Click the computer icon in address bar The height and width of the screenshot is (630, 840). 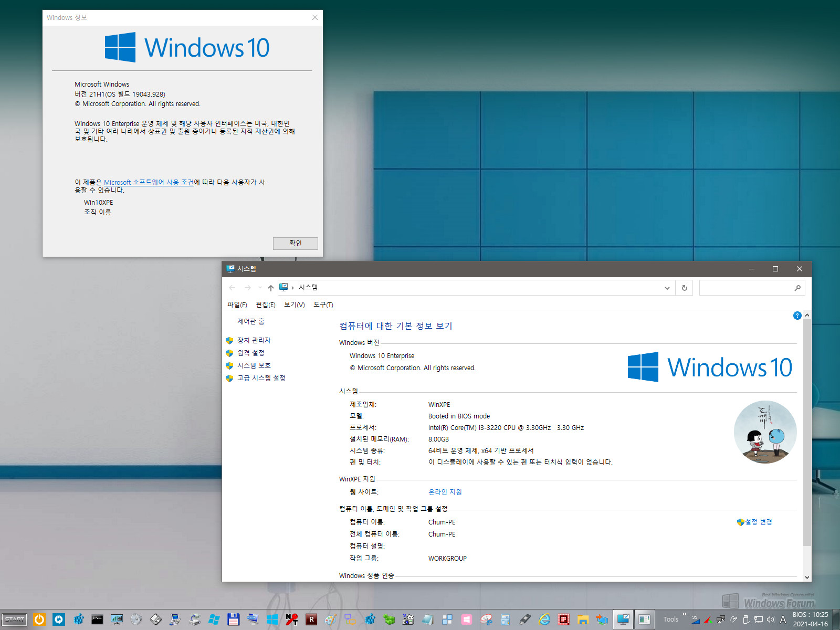[283, 287]
